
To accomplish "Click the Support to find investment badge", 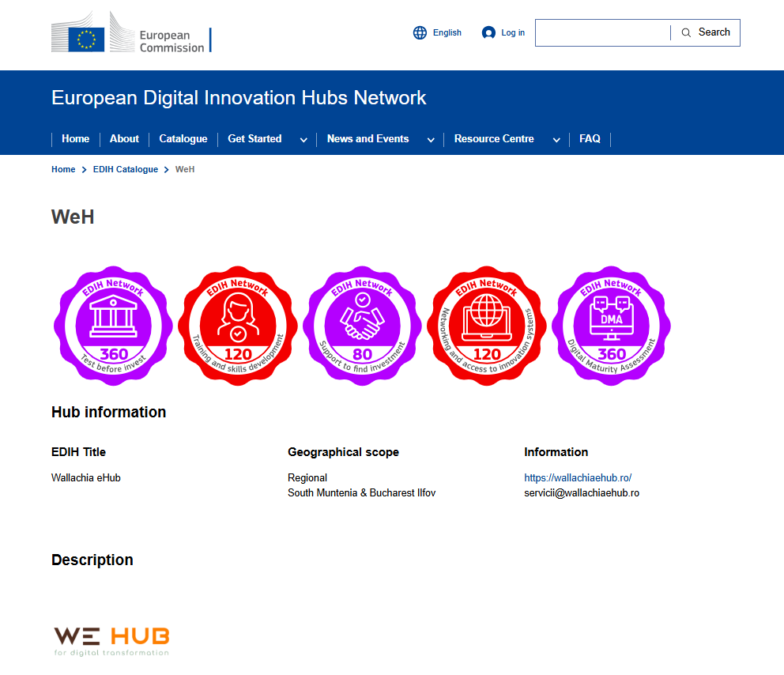I will [x=363, y=326].
